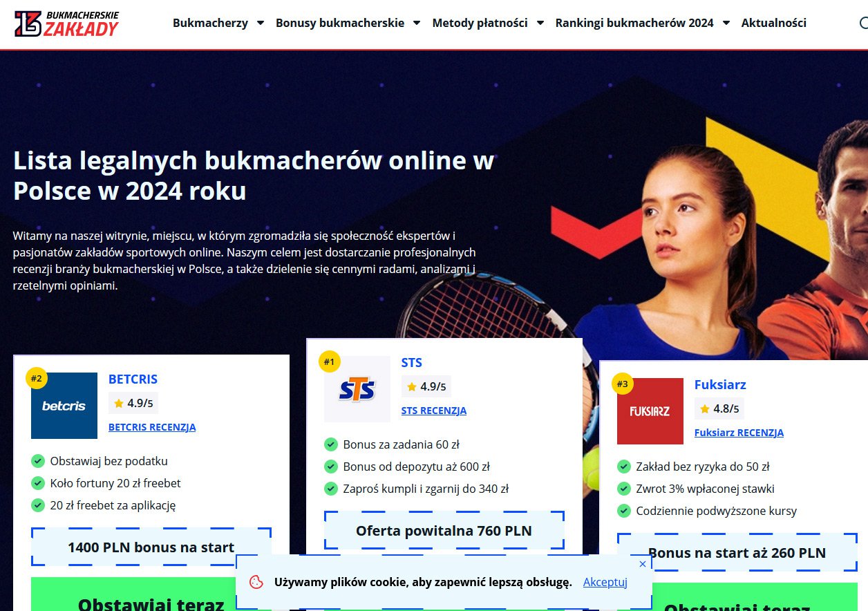Click the #1 rank badge on STS
The height and width of the screenshot is (611, 868).
pos(330,361)
